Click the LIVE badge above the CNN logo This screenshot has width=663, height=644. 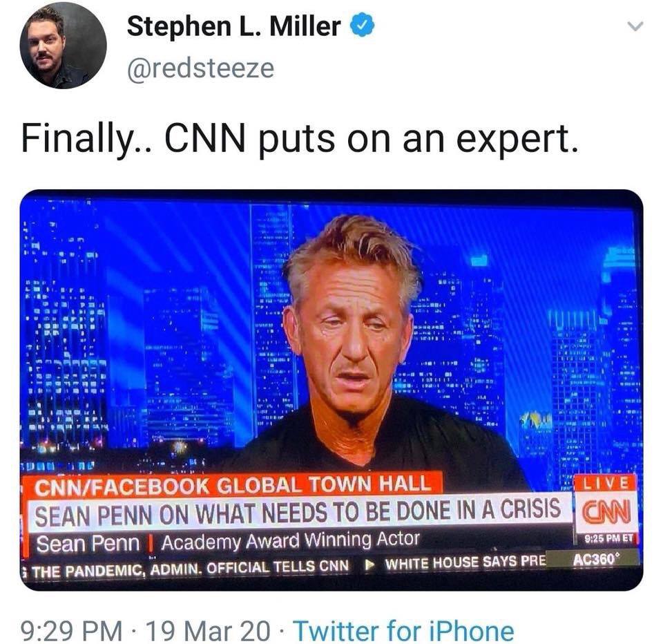606,483
